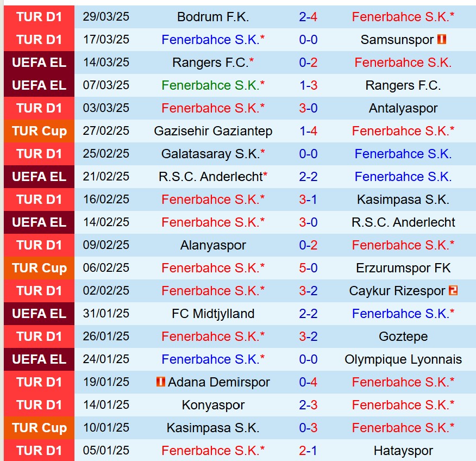Select the TUR Cup label dated 27/02/25
The width and height of the screenshot is (476, 461).
point(39,131)
